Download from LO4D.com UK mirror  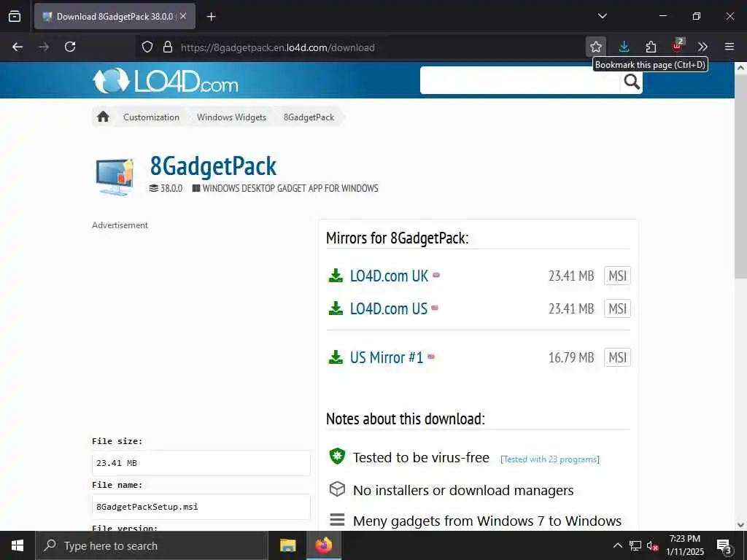point(389,276)
